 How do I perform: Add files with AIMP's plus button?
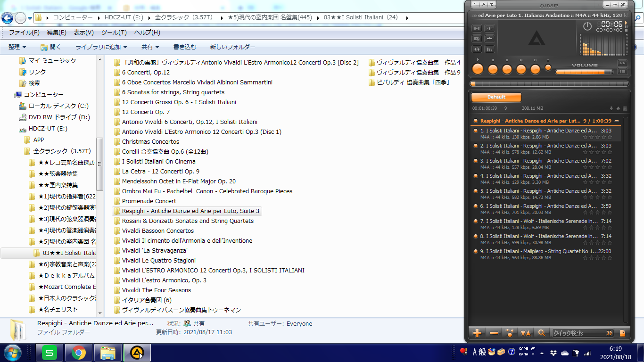tap(478, 333)
